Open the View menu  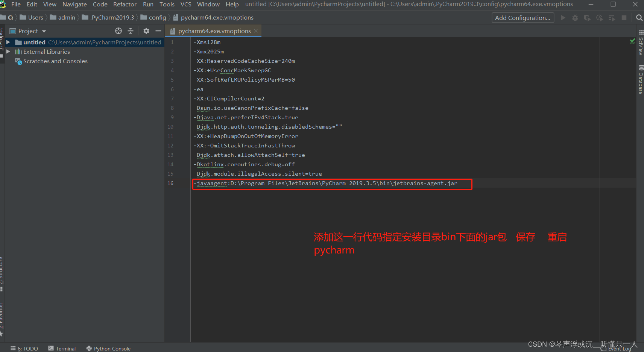pos(50,4)
